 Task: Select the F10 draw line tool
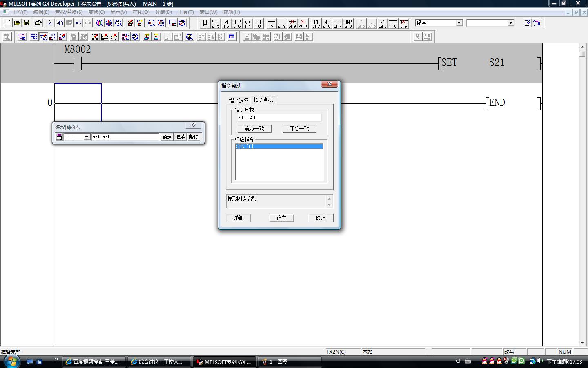pyautogui.click(x=393, y=23)
